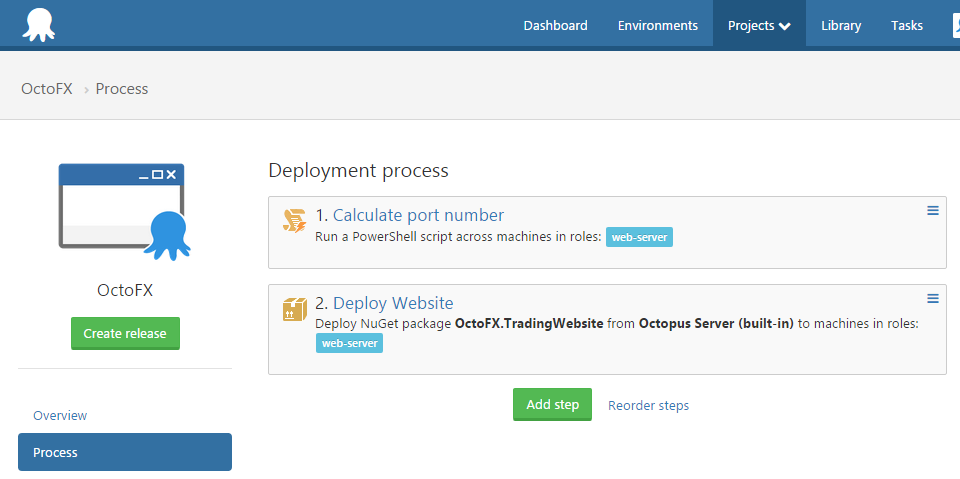Expand the Projects dropdown menu
Viewport: 960px width, 479px height.
click(759, 26)
